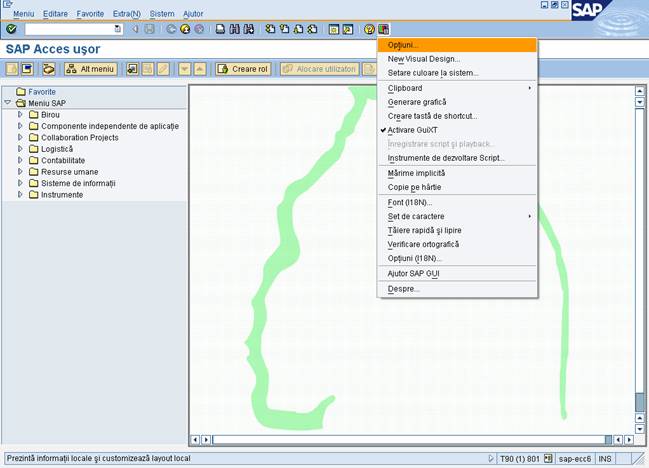
Task: Expand the Collaboration Projects node
Action: (x=20, y=137)
